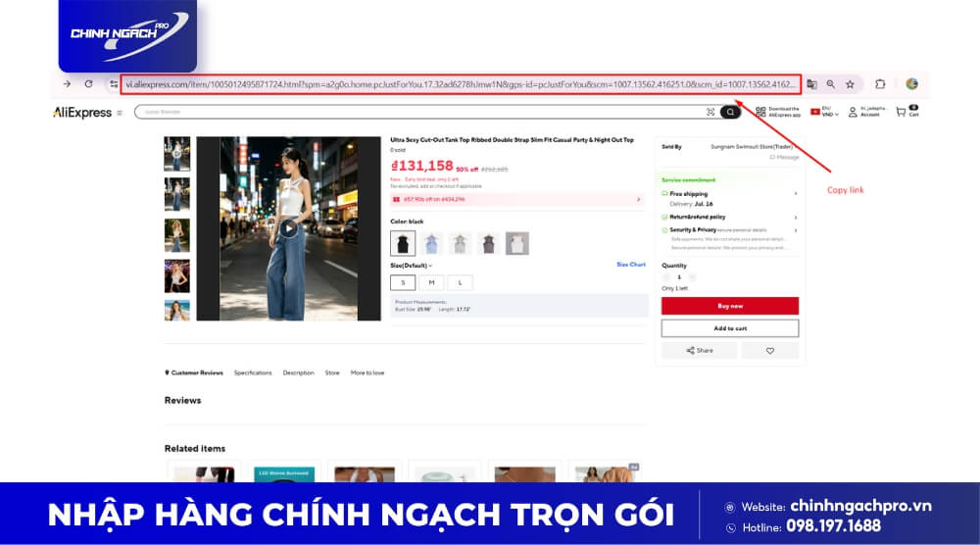Screen dimensions: 980x545
Task: Click the Buy now button
Action: click(x=730, y=306)
